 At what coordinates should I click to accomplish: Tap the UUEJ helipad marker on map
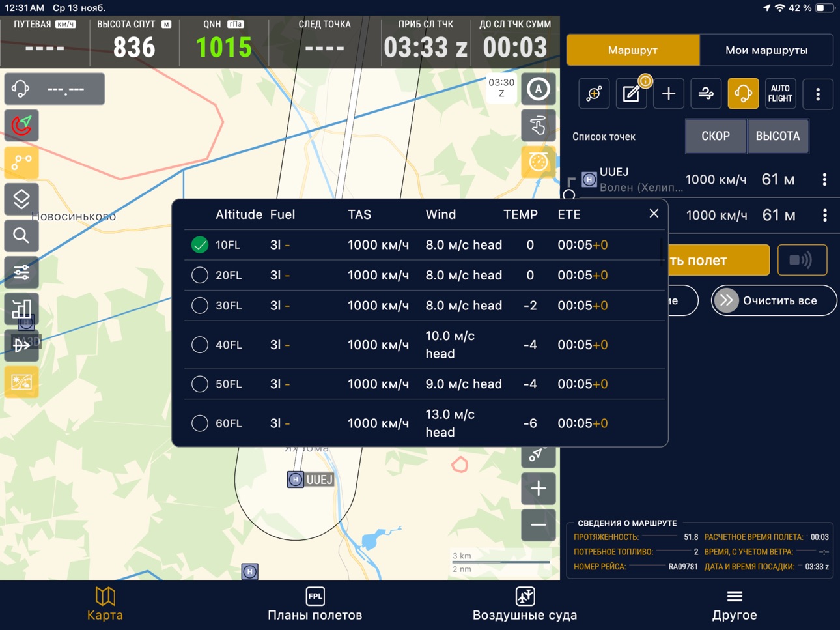(296, 480)
